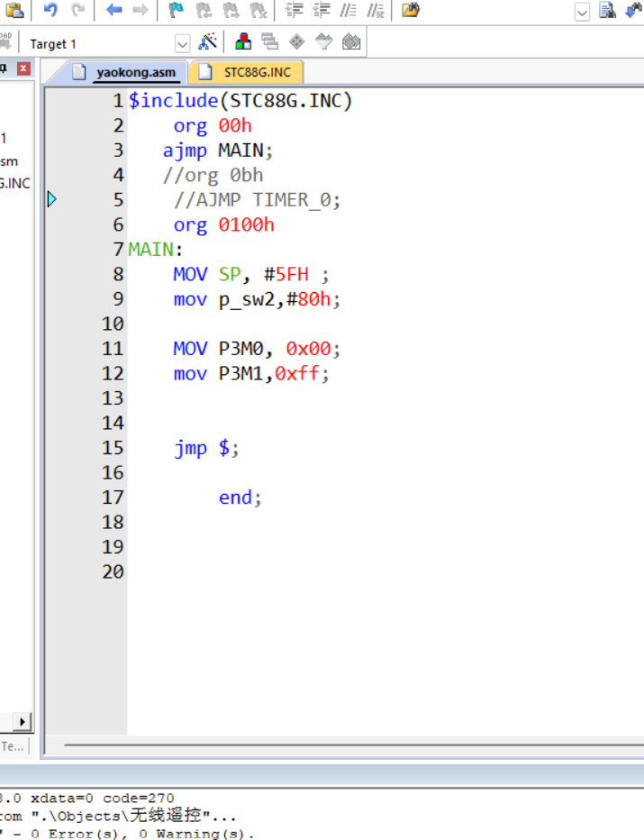Open Options for Target magic wand

tap(208, 41)
